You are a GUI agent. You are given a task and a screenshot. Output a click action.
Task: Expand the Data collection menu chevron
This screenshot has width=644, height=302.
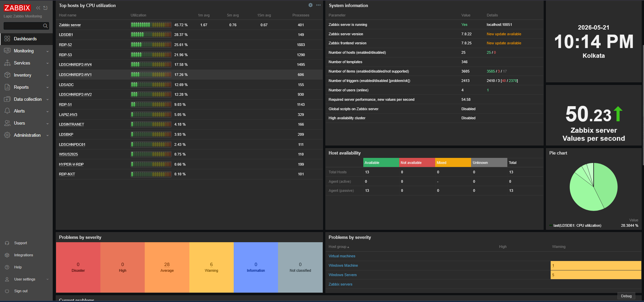pos(47,99)
